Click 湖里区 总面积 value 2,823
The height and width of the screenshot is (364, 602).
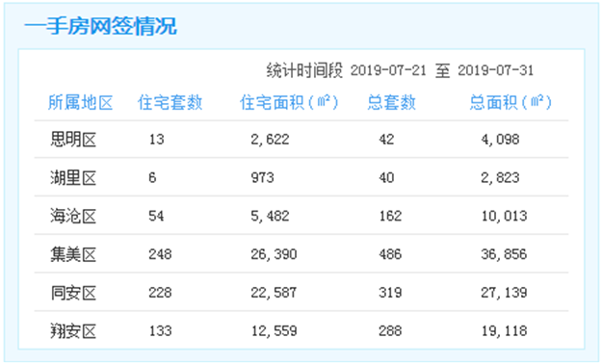(x=500, y=177)
